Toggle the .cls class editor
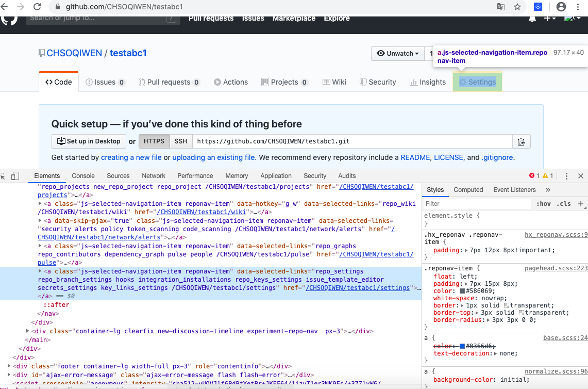 (x=564, y=204)
